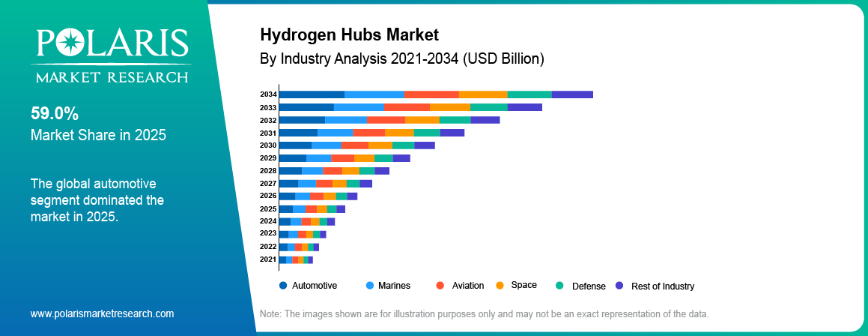The width and height of the screenshot is (868, 336).
Task: Select the Marines legend dot
Action: [369, 286]
